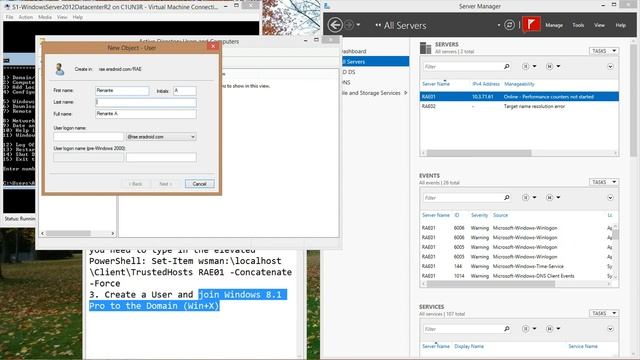
Task: Select All Servers in the sidebar
Action: click(x=374, y=62)
